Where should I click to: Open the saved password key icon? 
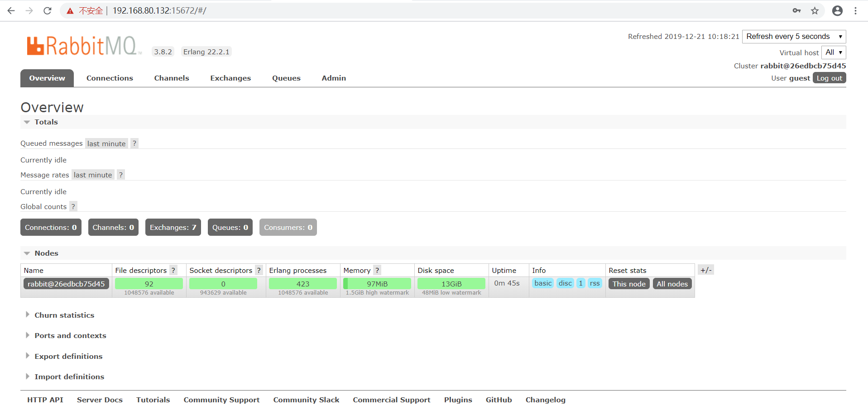coord(797,11)
